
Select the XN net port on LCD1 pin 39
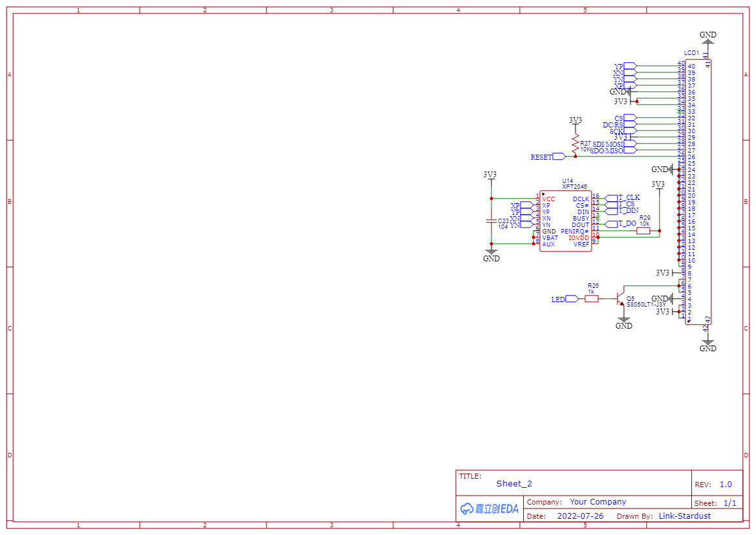pos(630,72)
